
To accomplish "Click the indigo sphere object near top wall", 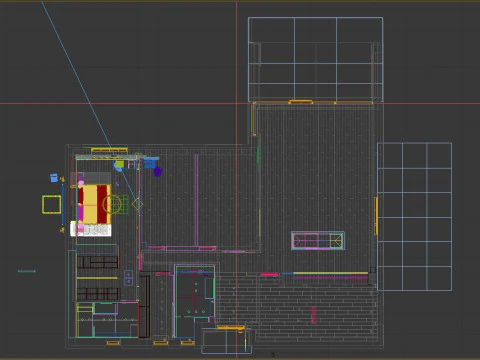I will click(158, 172).
